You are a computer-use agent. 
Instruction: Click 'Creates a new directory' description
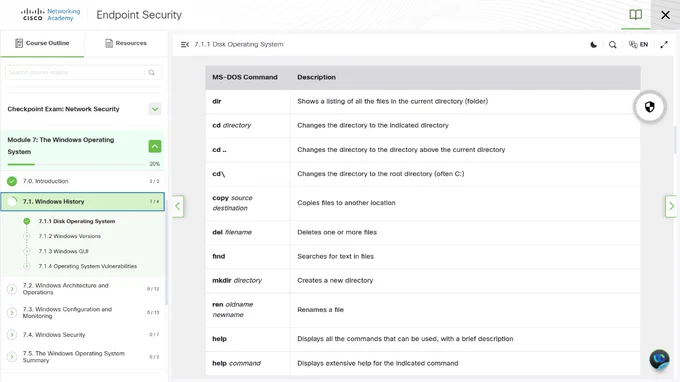point(335,281)
